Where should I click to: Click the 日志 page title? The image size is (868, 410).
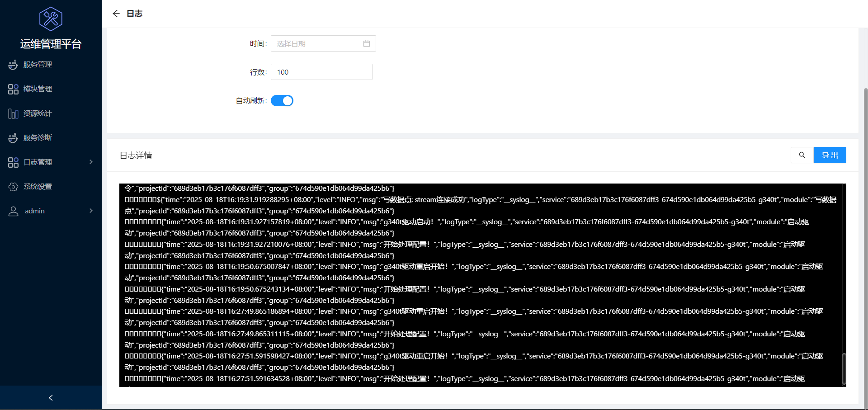(134, 14)
